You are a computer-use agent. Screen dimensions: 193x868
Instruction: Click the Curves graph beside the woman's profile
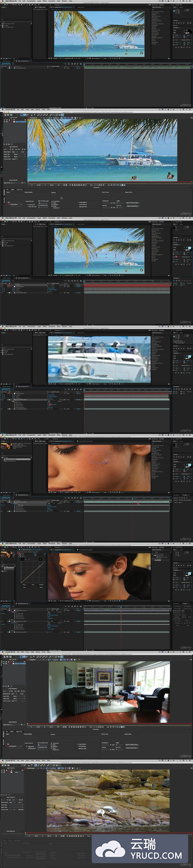33,571
